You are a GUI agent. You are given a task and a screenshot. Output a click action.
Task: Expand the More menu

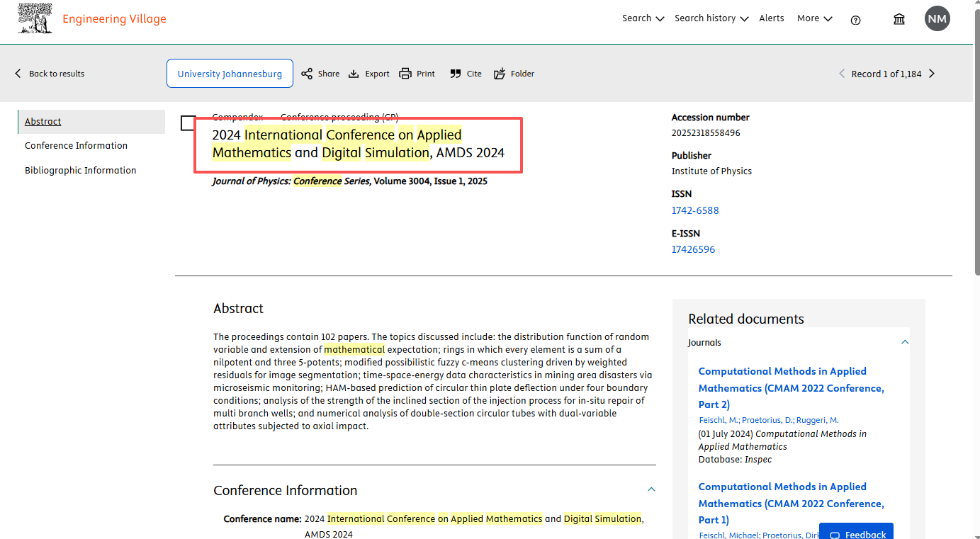click(814, 18)
